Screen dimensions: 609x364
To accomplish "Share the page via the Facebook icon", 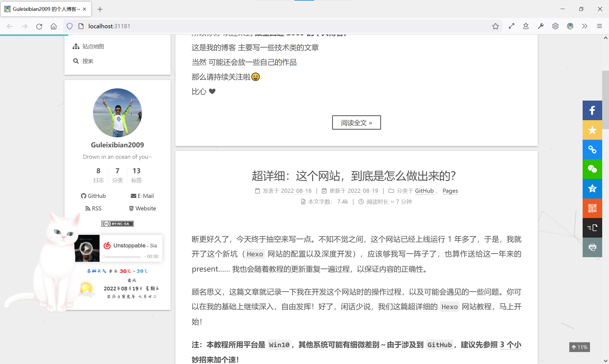I will click(x=592, y=110).
